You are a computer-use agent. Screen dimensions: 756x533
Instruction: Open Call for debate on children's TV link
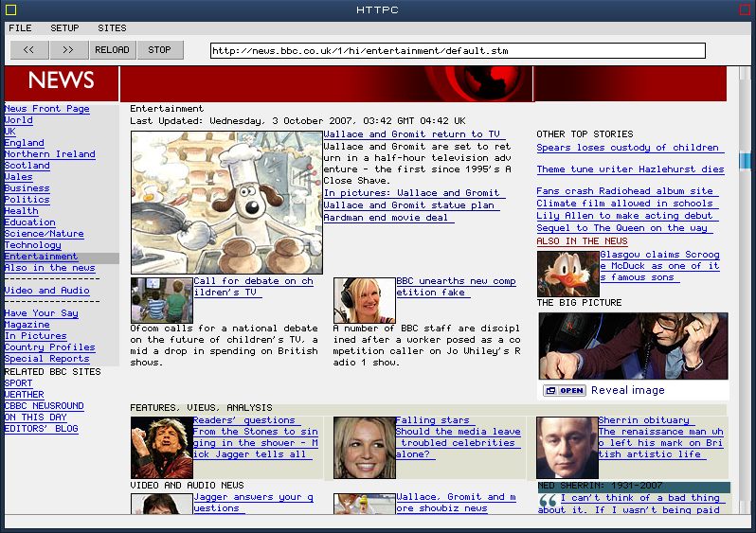[x=254, y=287]
